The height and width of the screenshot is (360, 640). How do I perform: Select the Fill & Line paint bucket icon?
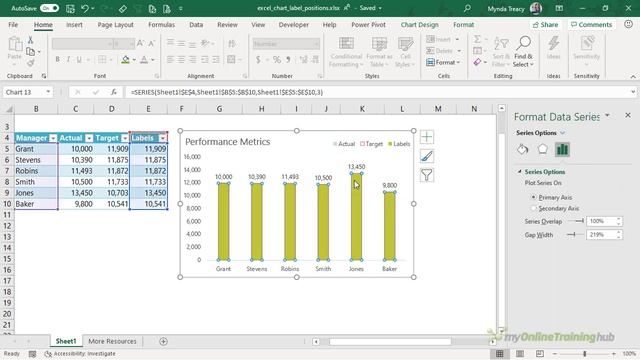[522, 149]
